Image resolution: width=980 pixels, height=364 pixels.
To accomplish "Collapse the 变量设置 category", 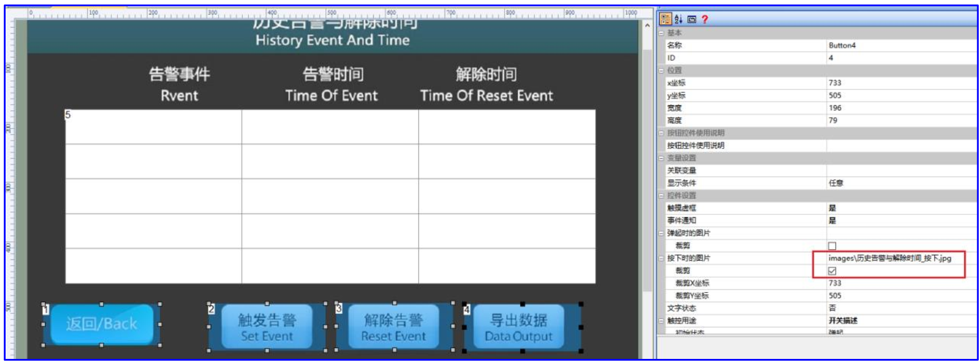I will pos(661,158).
